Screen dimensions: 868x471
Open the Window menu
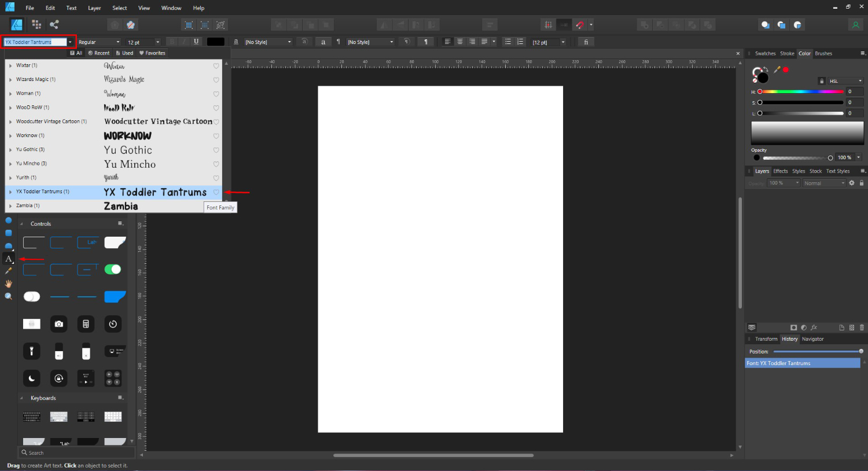171,8
